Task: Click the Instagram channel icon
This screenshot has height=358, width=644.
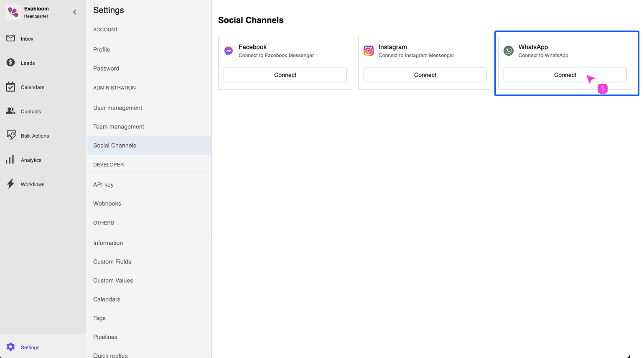Action: pos(368,51)
